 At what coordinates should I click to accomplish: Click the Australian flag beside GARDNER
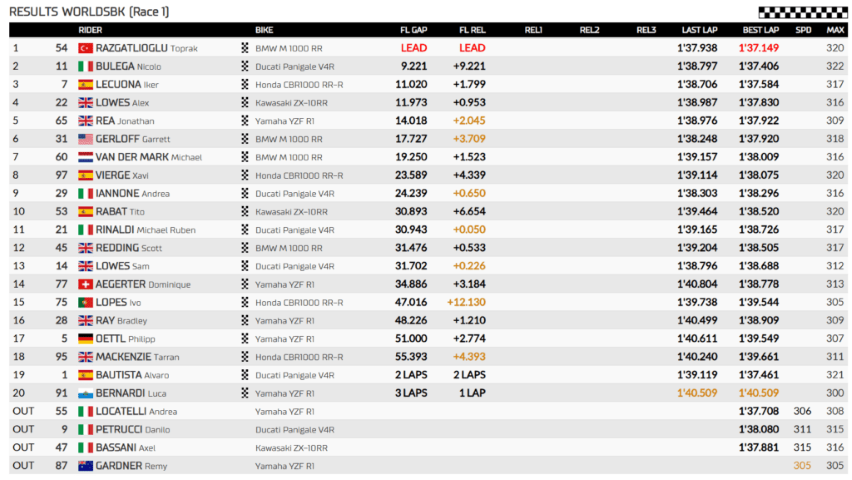[x=85, y=466]
